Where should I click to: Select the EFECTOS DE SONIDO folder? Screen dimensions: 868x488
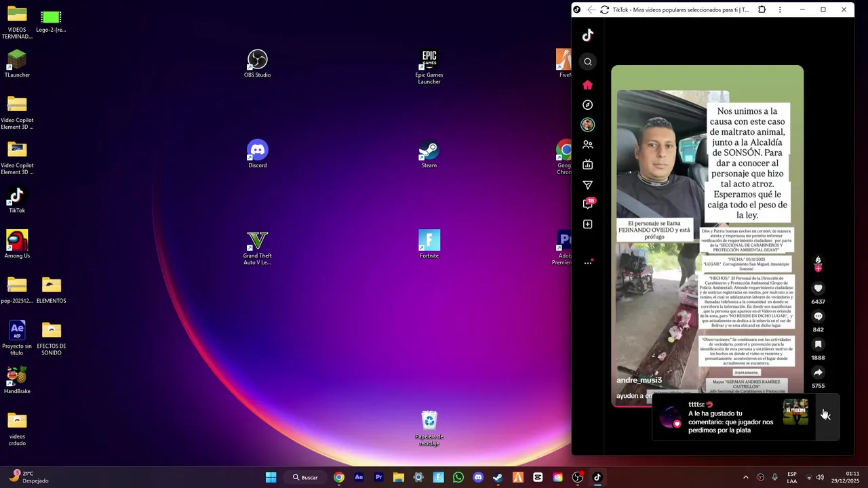[52, 338]
